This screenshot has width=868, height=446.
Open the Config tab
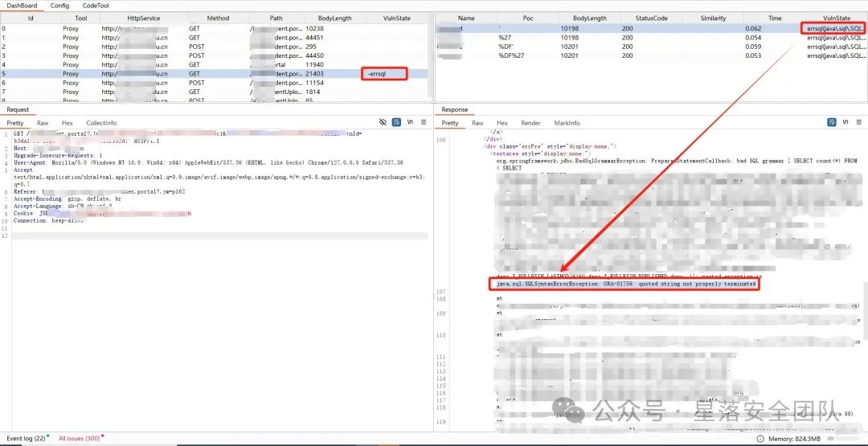(x=59, y=6)
